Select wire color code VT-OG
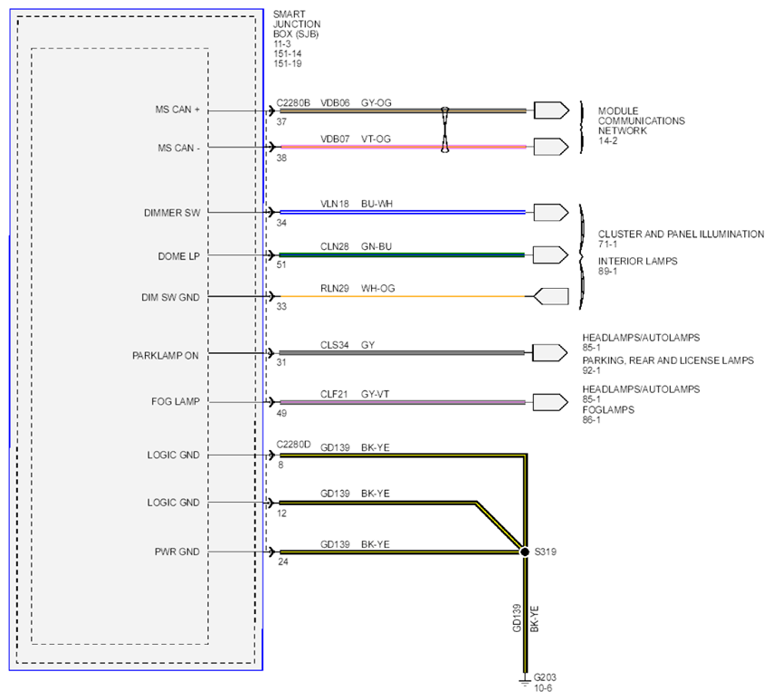The height and width of the screenshot is (700, 773). [x=376, y=139]
